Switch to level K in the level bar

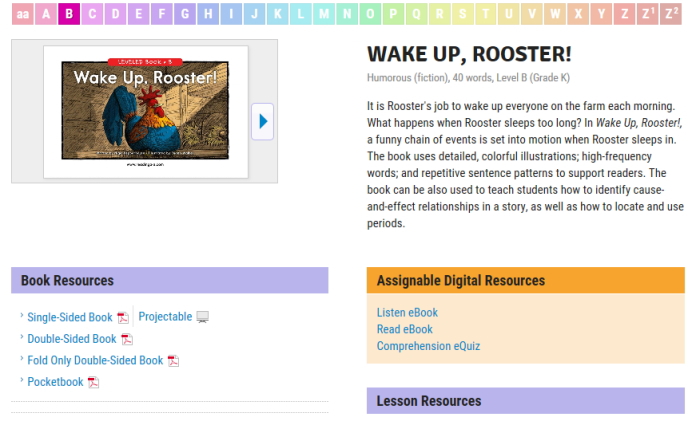pos(277,14)
